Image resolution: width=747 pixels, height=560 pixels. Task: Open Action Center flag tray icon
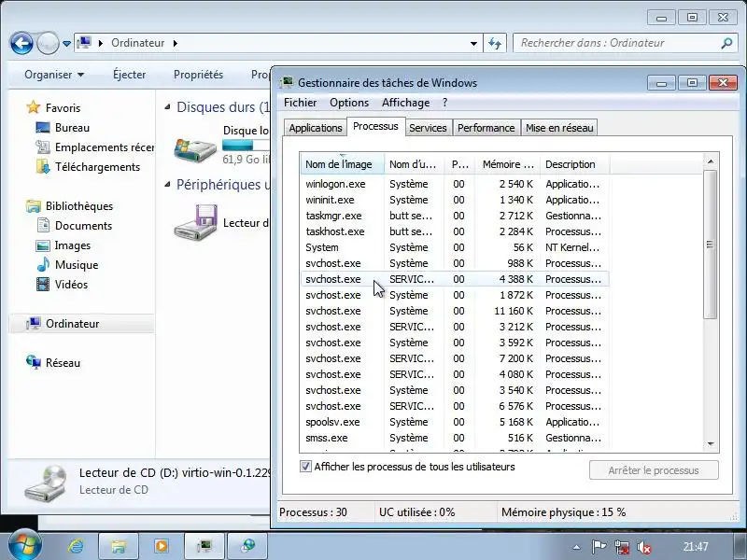(599, 547)
